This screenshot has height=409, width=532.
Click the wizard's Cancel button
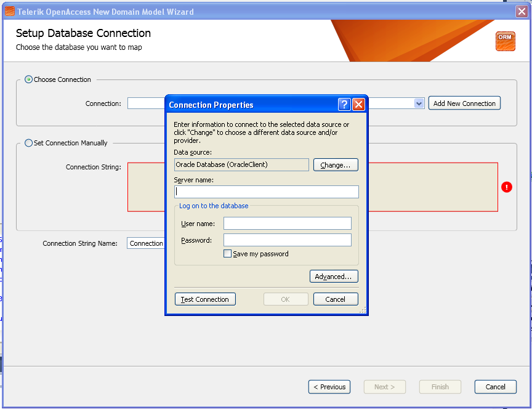495,387
